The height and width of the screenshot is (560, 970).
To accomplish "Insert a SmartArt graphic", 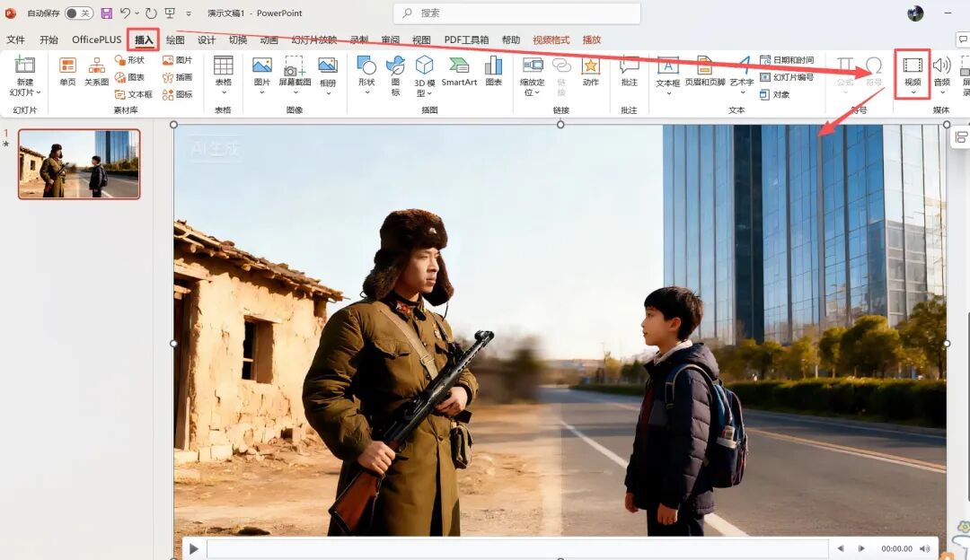I will point(459,72).
